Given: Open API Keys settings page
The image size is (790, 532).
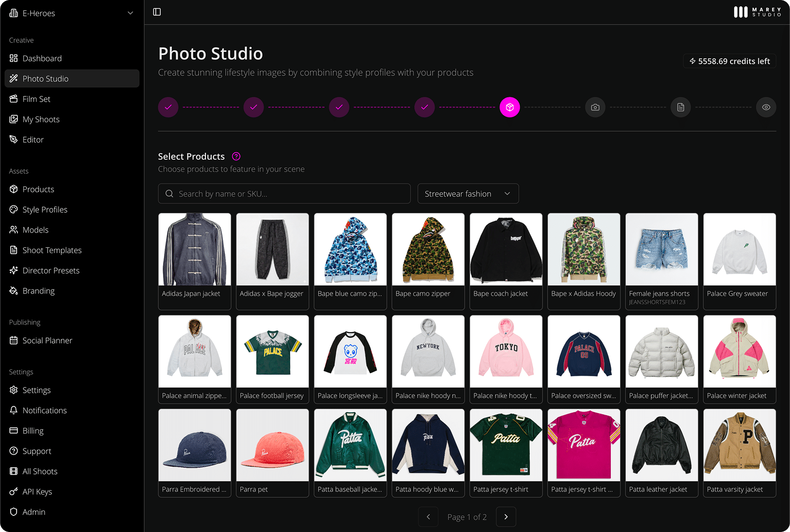Looking at the screenshot, I should (37, 492).
